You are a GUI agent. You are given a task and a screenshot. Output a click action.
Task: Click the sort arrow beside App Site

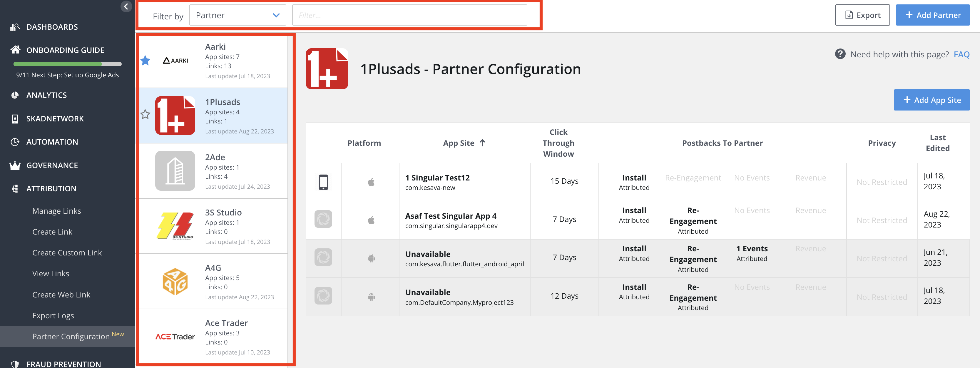(482, 143)
